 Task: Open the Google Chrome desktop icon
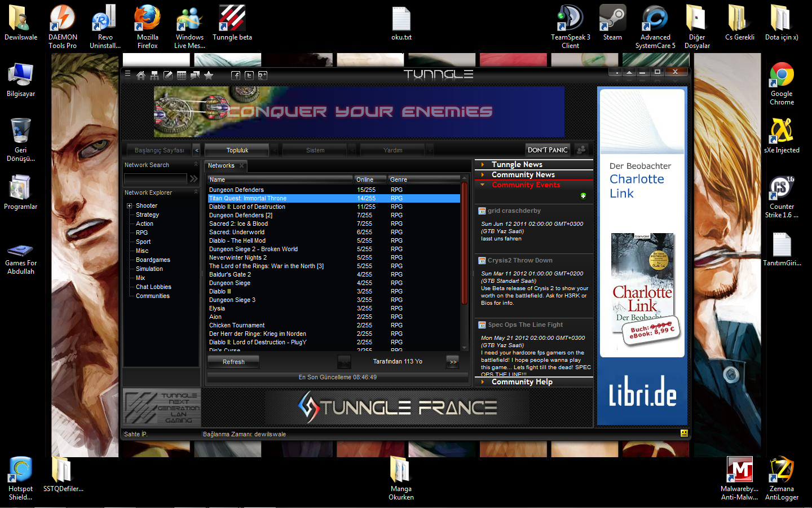pyautogui.click(x=782, y=84)
